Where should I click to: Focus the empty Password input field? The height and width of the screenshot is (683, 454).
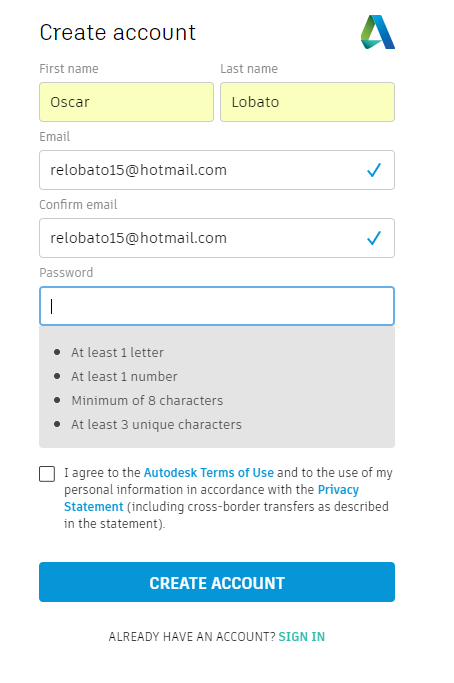click(x=217, y=306)
